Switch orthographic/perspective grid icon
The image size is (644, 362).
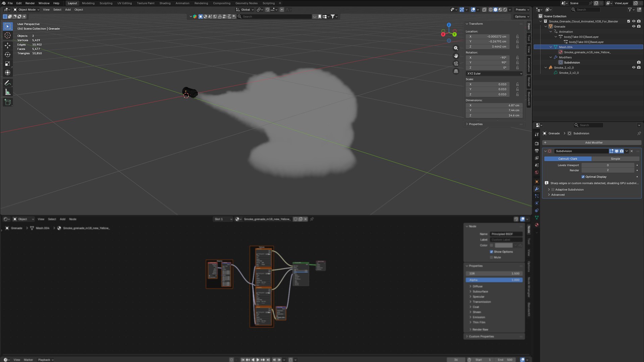(456, 71)
